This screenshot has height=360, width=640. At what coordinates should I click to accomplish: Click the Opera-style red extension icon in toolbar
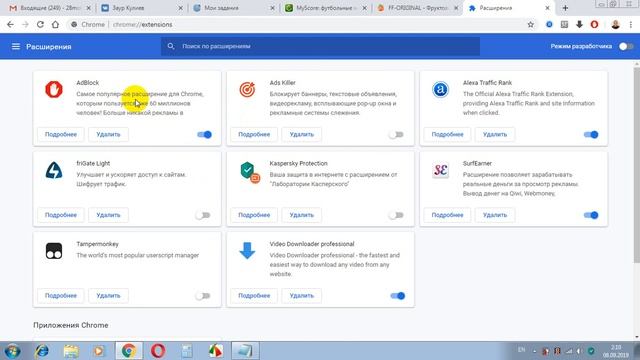594,24
